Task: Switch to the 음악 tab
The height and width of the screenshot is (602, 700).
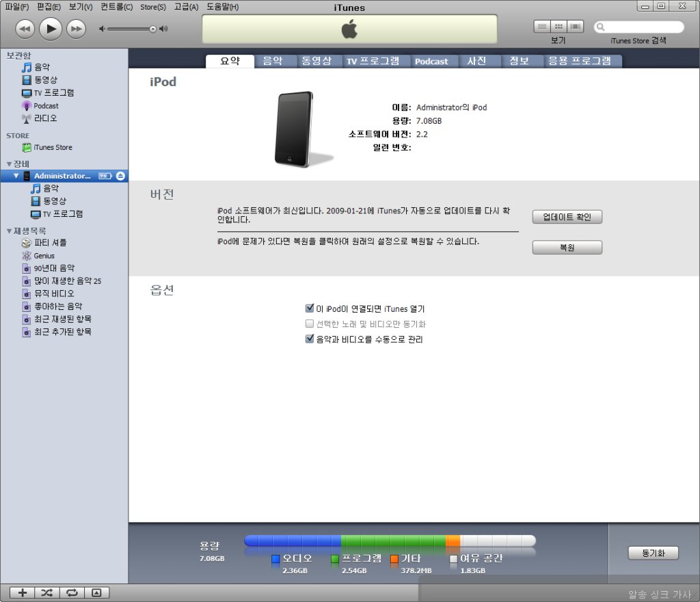Action: coord(272,61)
